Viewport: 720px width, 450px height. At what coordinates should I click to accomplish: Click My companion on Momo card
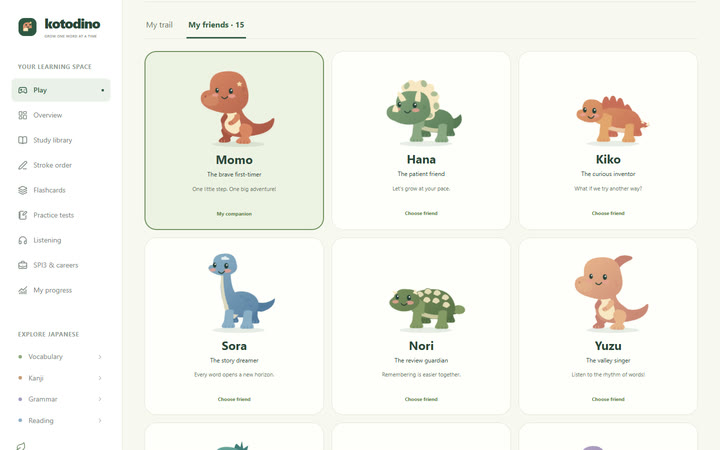click(x=234, y=214)
